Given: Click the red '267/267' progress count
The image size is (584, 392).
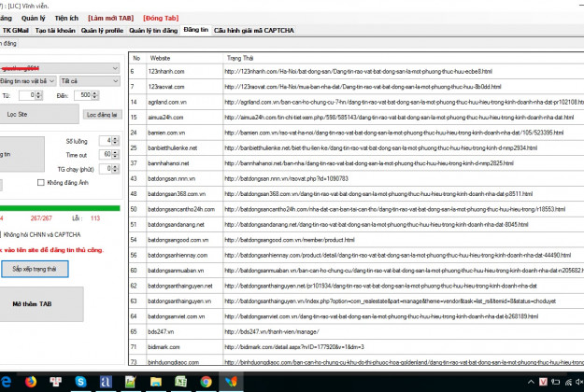Looking at the screenshot, I should [41, 218].
